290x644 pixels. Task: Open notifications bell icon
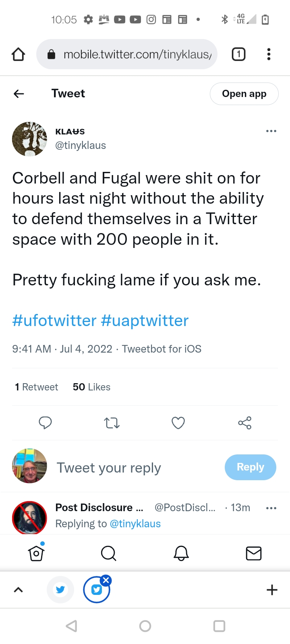pyautogui.click(x=181, y=553)
